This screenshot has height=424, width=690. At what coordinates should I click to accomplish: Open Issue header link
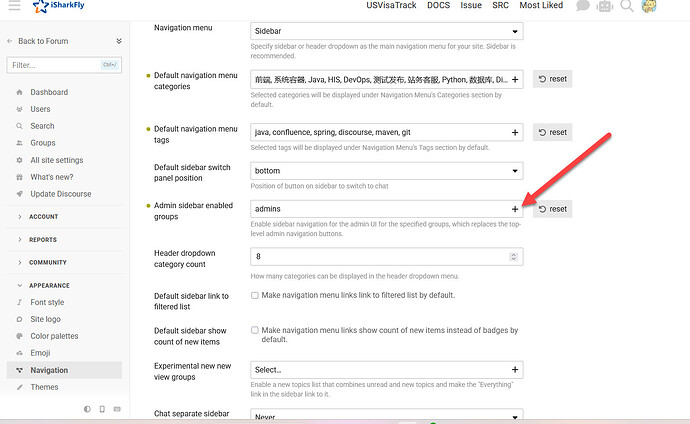(471, 5)
